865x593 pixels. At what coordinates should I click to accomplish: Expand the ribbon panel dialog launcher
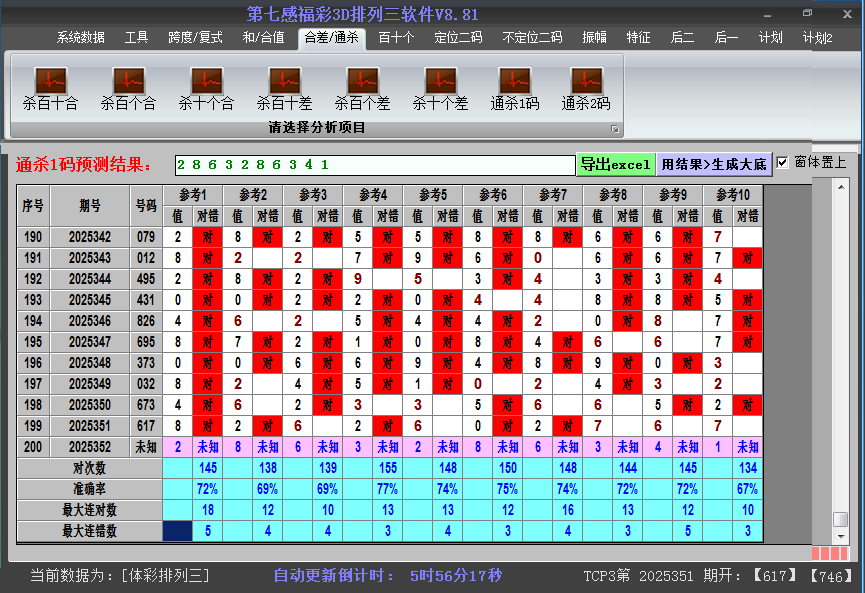615,129
